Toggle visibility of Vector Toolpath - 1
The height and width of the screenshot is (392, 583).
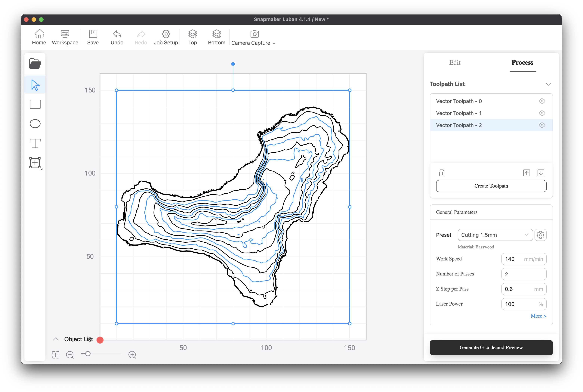click(x=542, y=113)
